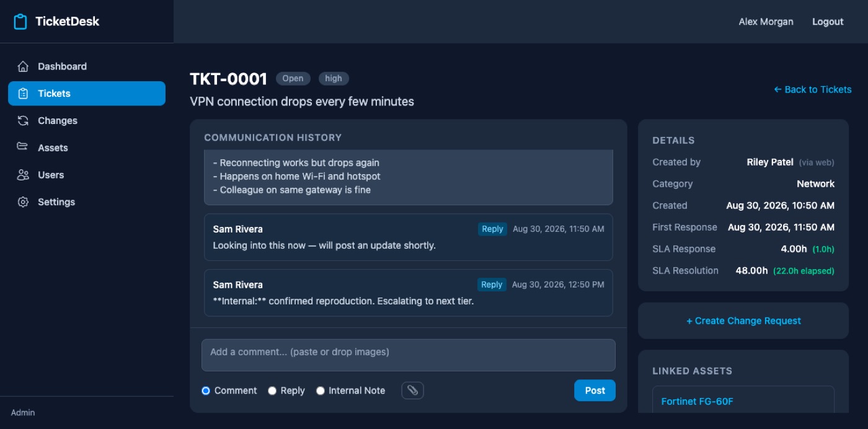Go Back to Tickets

tap(812, 89)
